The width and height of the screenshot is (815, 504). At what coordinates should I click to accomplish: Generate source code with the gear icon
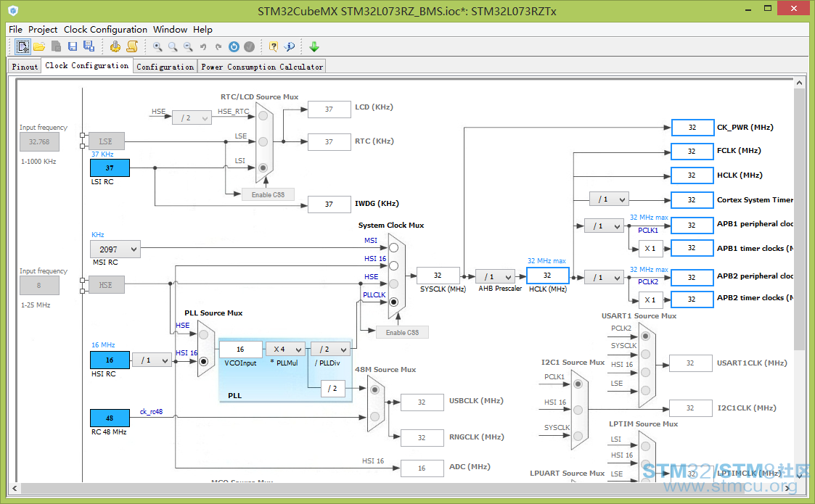pyautogui.click(x=115, y=46)
